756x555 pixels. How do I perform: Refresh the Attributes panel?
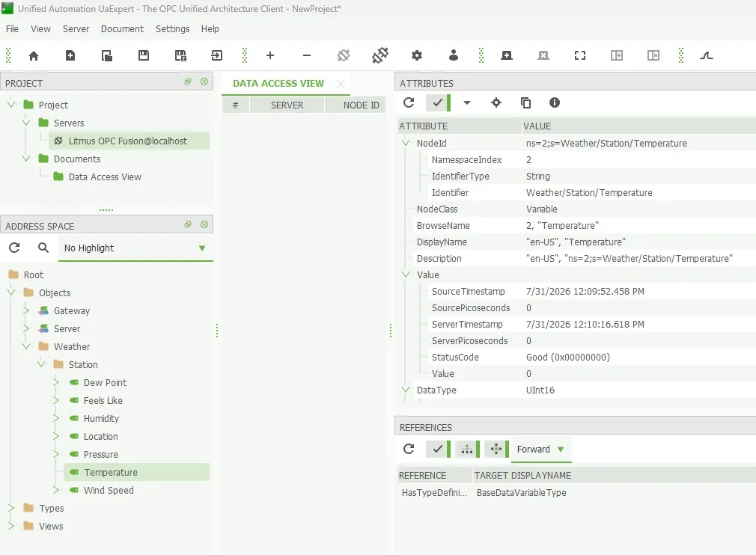click(409, 102)
